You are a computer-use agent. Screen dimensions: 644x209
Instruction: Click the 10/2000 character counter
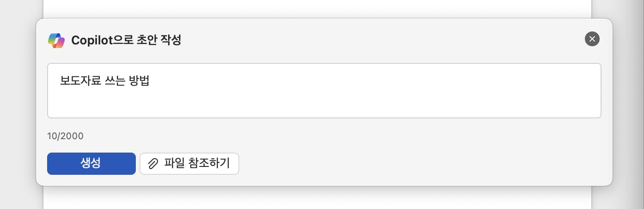pos(65,136)
